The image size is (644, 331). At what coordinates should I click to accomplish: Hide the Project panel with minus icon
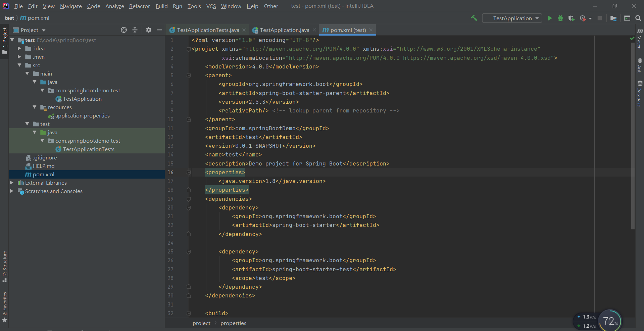click(159, 30)
